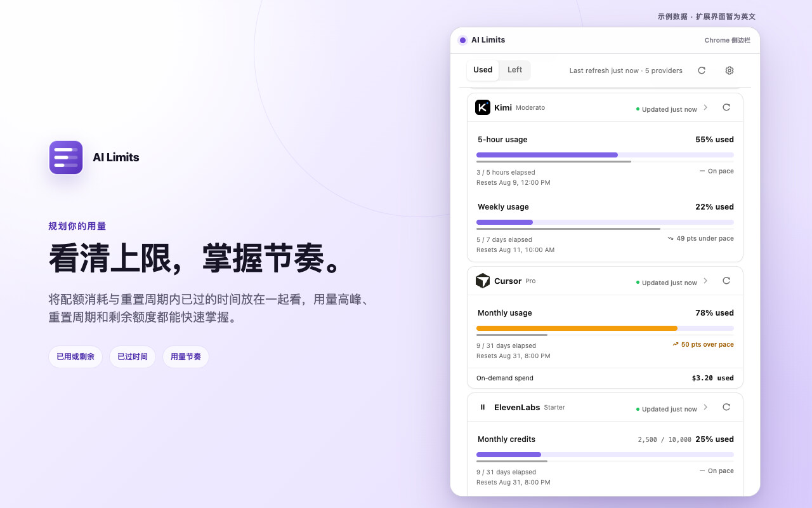Expand the Cursor card chevron
The image size is (812, 508).
tap(705, 281)
